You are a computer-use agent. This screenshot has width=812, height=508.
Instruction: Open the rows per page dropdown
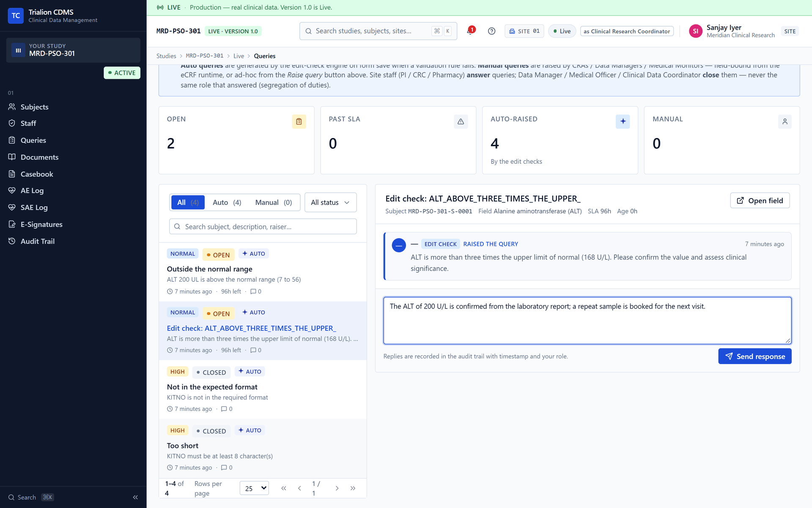254,488
